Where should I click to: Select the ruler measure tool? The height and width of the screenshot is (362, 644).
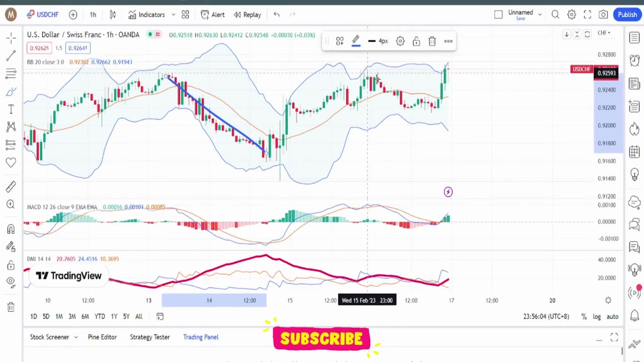click(x=11, y=187)
